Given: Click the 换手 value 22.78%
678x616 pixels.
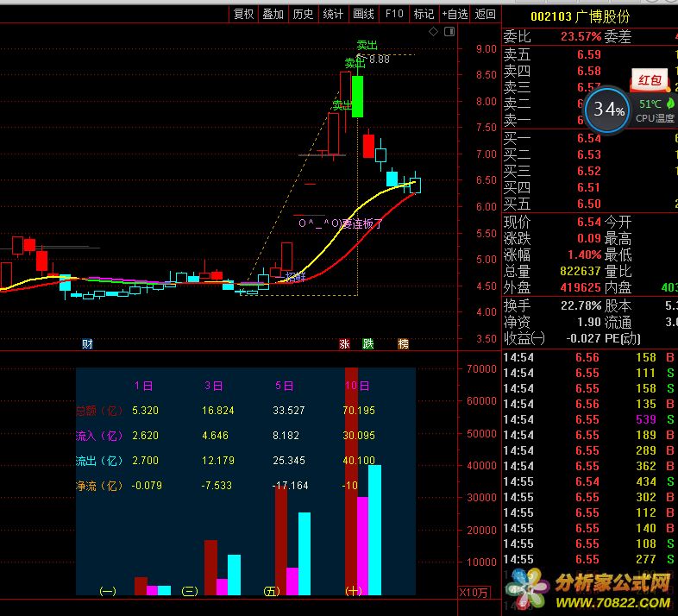Looking at the screenshot, I should coord(581,305).
